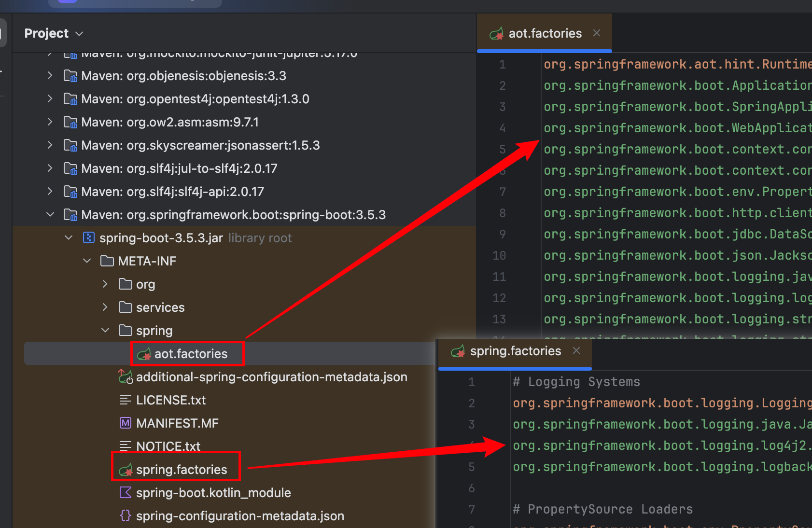Click the spring-boot library icon
The width and height of the screenshot is (812, 528).
coord(70,215)
